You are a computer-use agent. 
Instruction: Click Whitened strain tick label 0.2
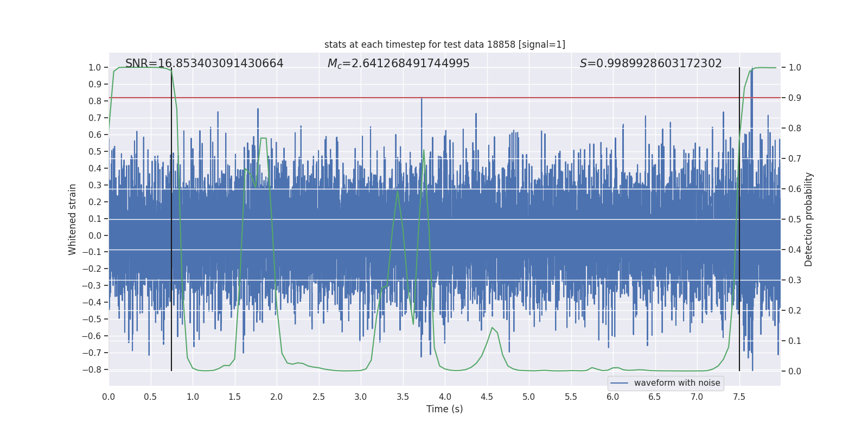(x=95, y=202)
